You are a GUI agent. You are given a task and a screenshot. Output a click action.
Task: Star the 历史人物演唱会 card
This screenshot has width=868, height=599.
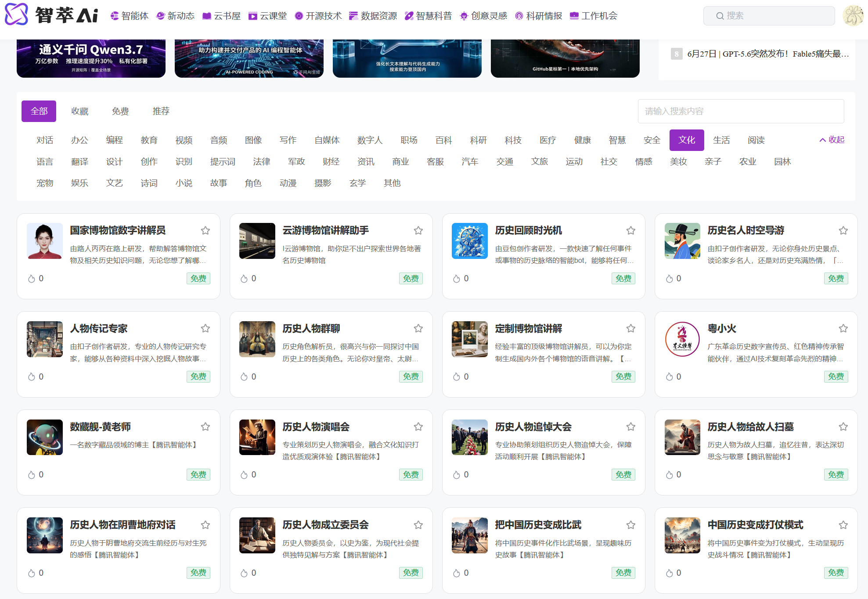coord(418,427)
